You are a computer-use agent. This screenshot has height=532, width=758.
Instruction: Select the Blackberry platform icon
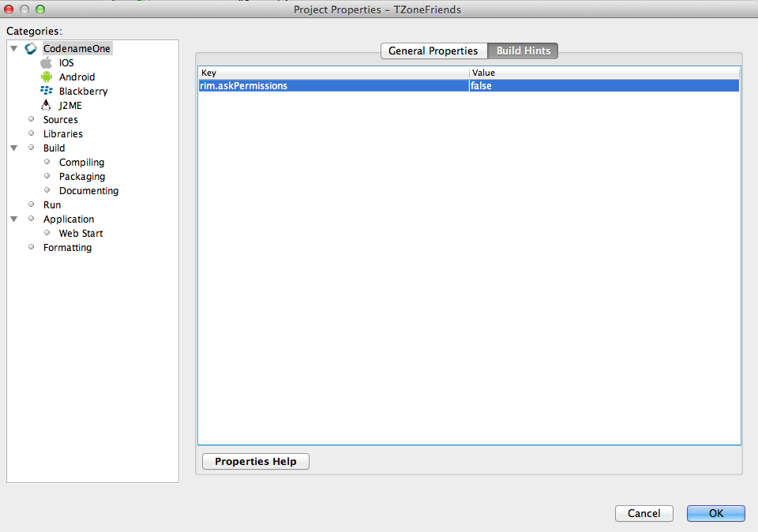point(47,91)
